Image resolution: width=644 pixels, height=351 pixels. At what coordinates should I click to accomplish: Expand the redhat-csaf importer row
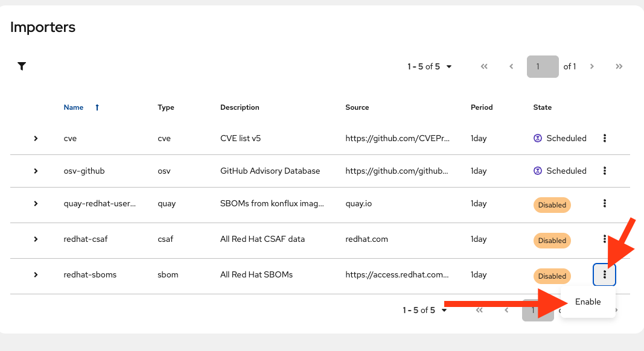coord(36,239)
